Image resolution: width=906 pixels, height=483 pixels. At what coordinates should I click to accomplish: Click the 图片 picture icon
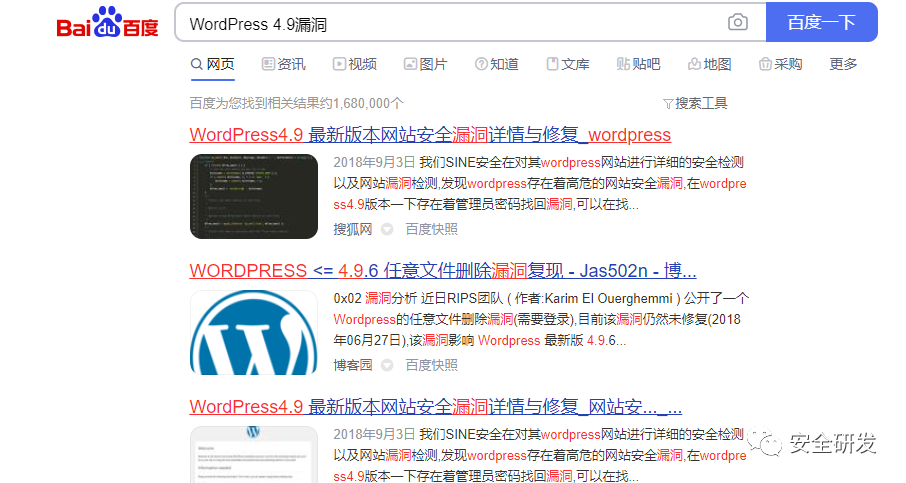pos(410,64)
